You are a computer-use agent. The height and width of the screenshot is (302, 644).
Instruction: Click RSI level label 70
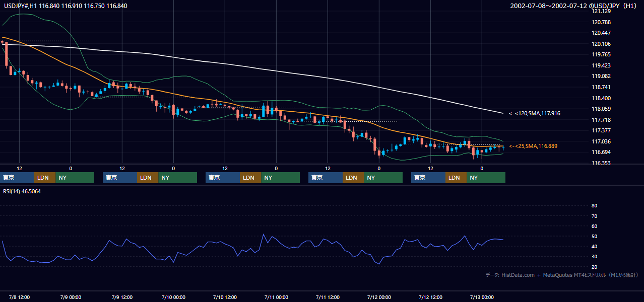click(594, 216)
